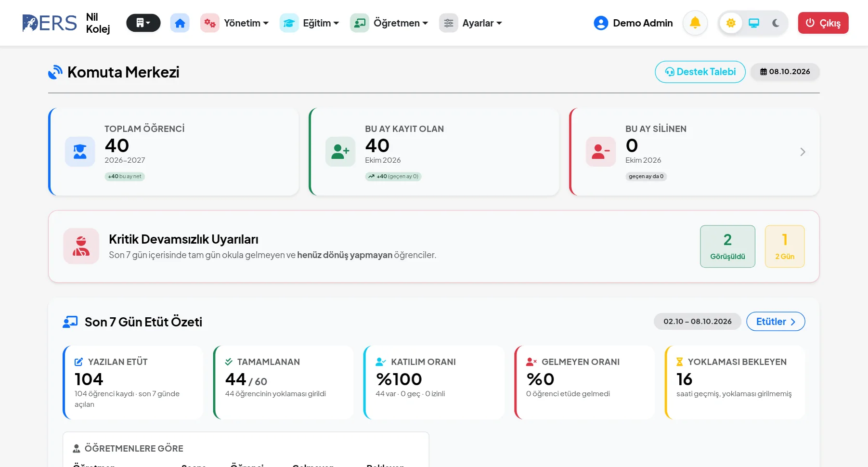This screenshot has width=868, height=467.
Task: Click the 'Nil Kolej' school name
Action: pyautogui.click(x=98, y=23)
